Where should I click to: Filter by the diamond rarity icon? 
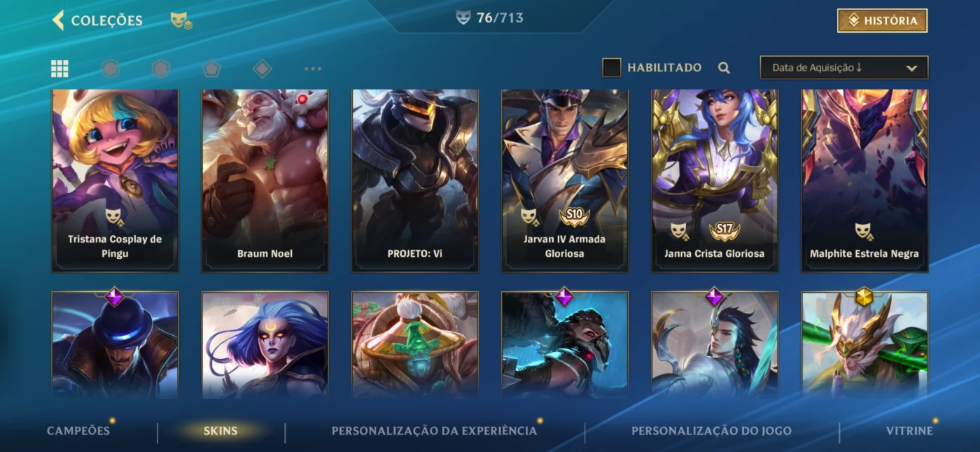tap(262, 69)
